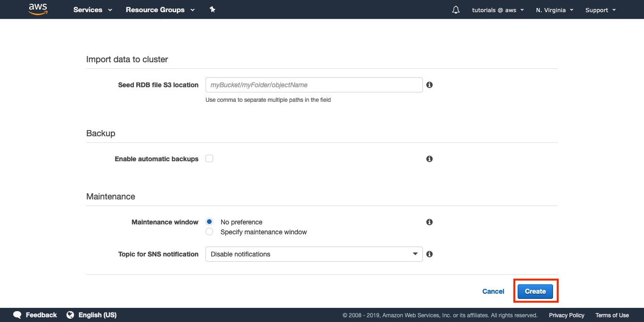644x322 pixels.
Task: Expand the N. Virginia region dropdown
Action: (x=554, y=10)
